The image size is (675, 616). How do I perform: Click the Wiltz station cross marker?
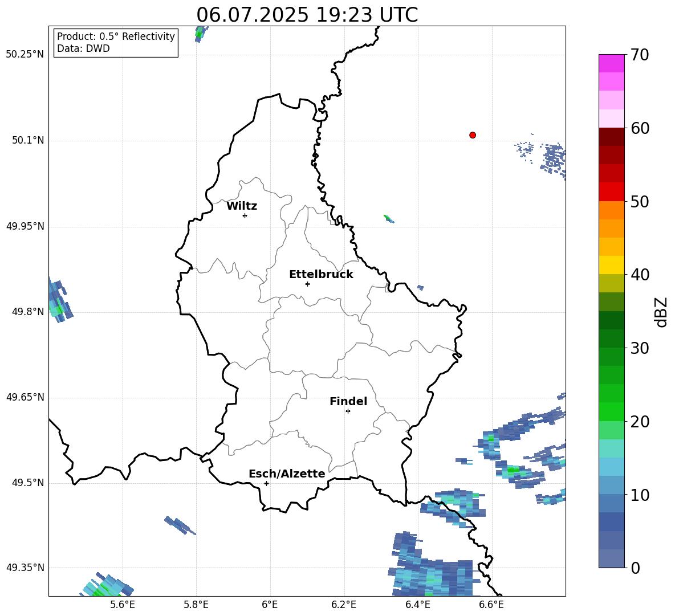click(245, 215)
